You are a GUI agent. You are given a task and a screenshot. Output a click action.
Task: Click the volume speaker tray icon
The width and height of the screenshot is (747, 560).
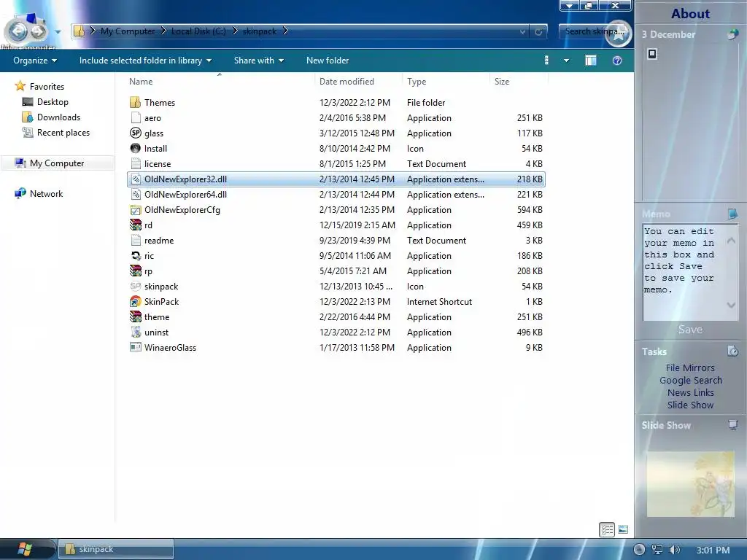click(674, 550)
